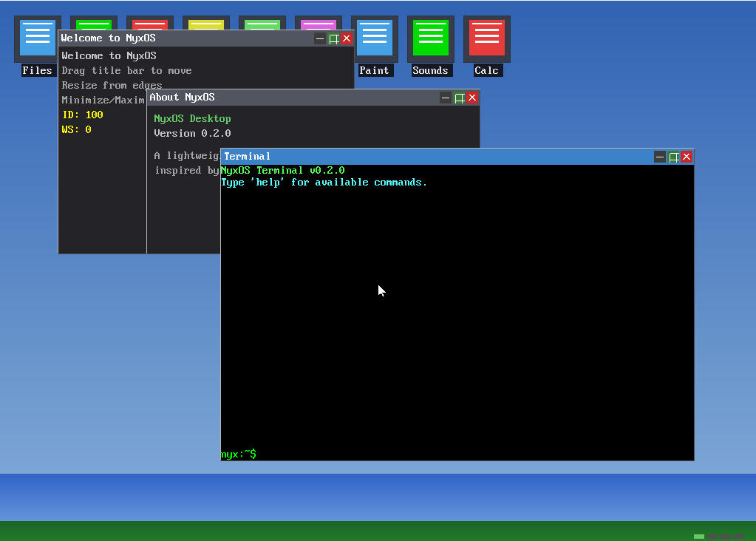The height and width of the screenshot is (541, 756).
Task: Close the Welcome to NyxOS window
Action: [x=347, y=38]
